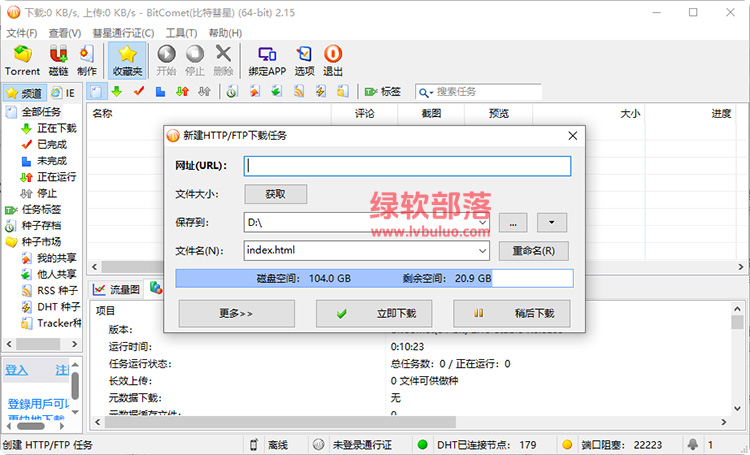This screenshot has width=750, height=455.
Task: Select 未完成 in sidebar tree
Action: coord(52,161)
